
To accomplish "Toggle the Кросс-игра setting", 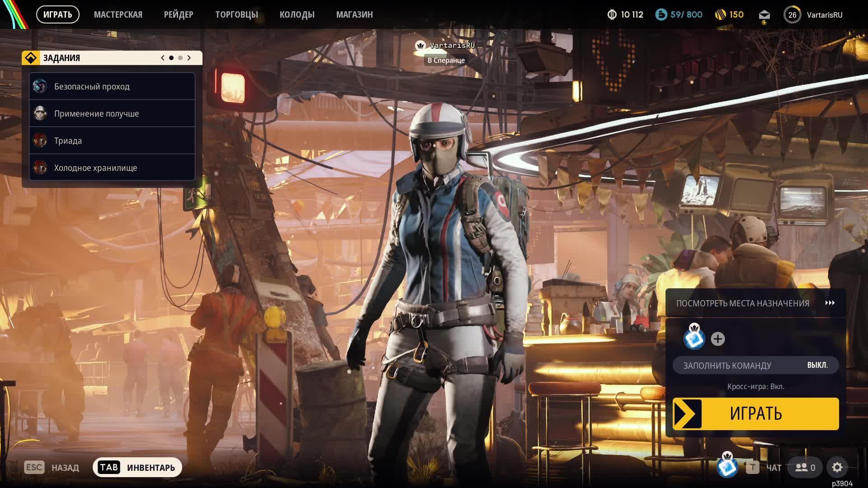I will 755,386.
